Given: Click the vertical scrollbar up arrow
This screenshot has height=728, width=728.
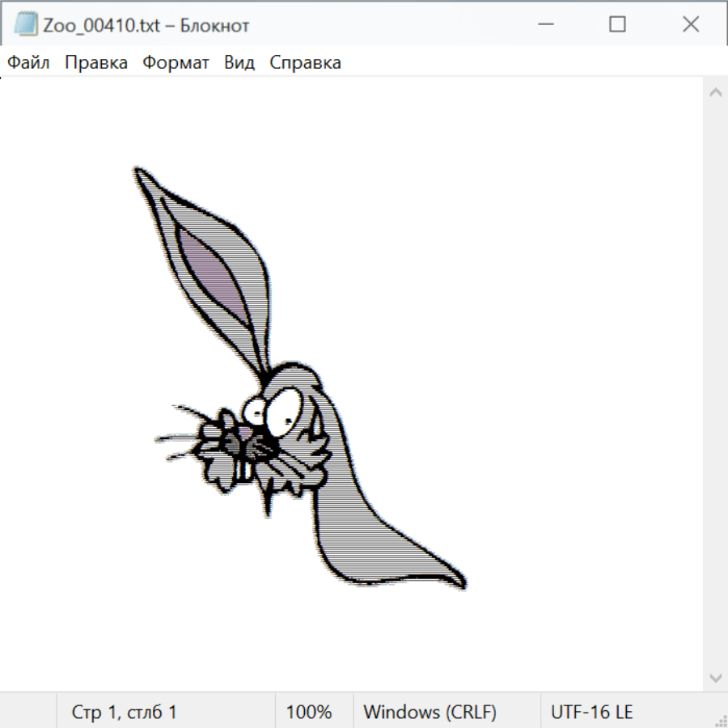Looking at the screenshot, I should coord(715,93).
